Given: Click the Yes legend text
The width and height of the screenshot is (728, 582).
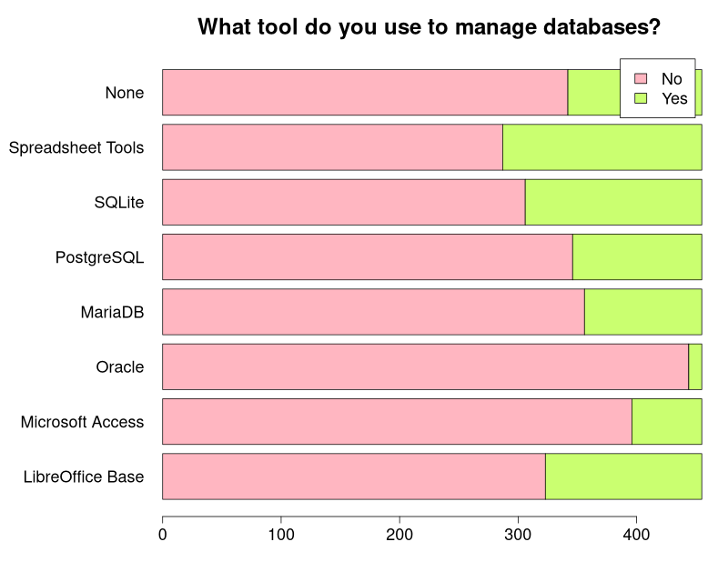Looking at the screenshot, I should coord(674,98).
